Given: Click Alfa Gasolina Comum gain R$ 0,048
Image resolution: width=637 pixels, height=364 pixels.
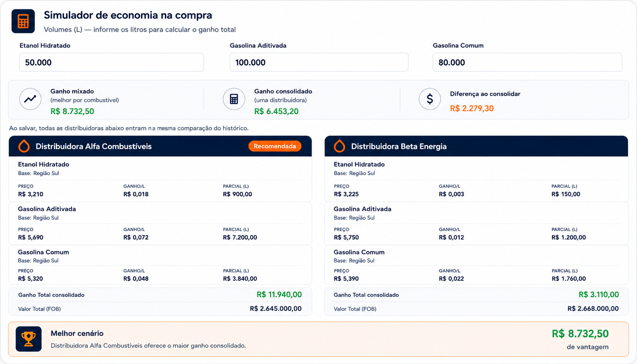Looking at the screenshot, I should pyautogui.click(x=136, y=279).
